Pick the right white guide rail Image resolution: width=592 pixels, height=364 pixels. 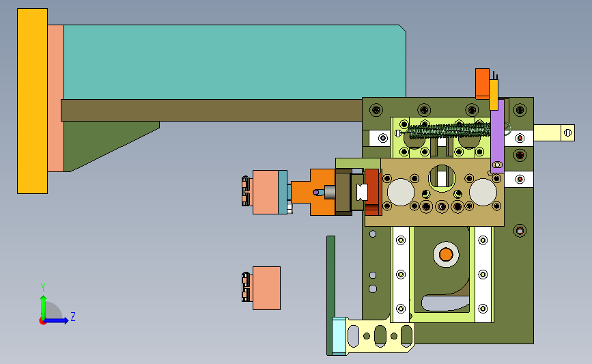[483, 275]
